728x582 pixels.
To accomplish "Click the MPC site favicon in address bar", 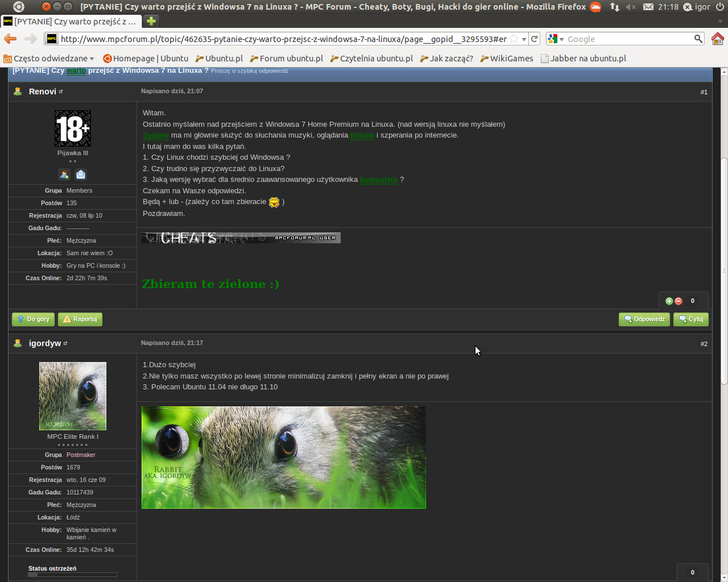I will (52, 39).
